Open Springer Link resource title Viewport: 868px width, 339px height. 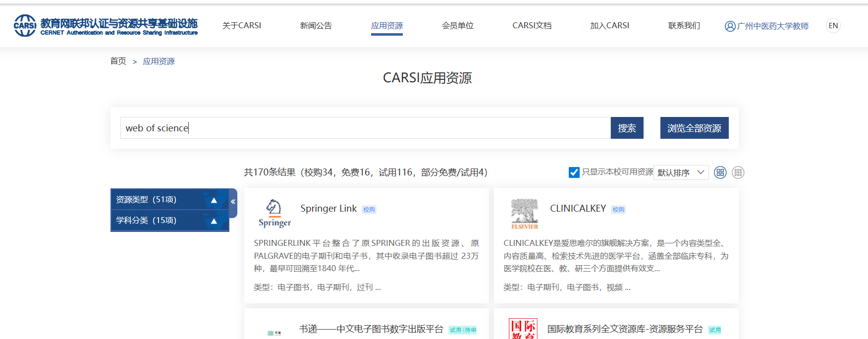[328, 209]
